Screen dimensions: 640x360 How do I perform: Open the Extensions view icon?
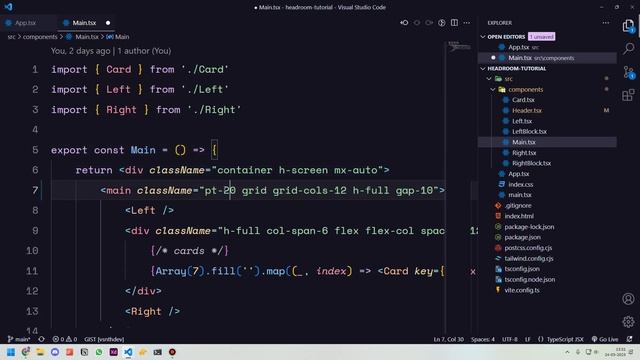pos(629,96)
